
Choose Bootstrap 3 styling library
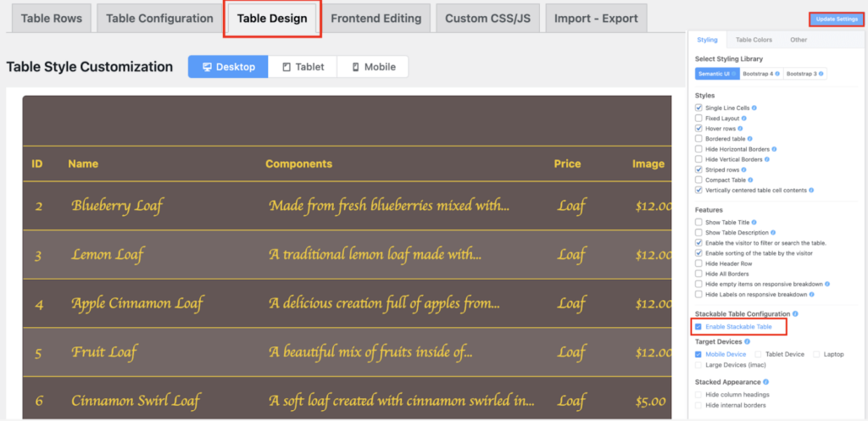(x=805, y=74)
